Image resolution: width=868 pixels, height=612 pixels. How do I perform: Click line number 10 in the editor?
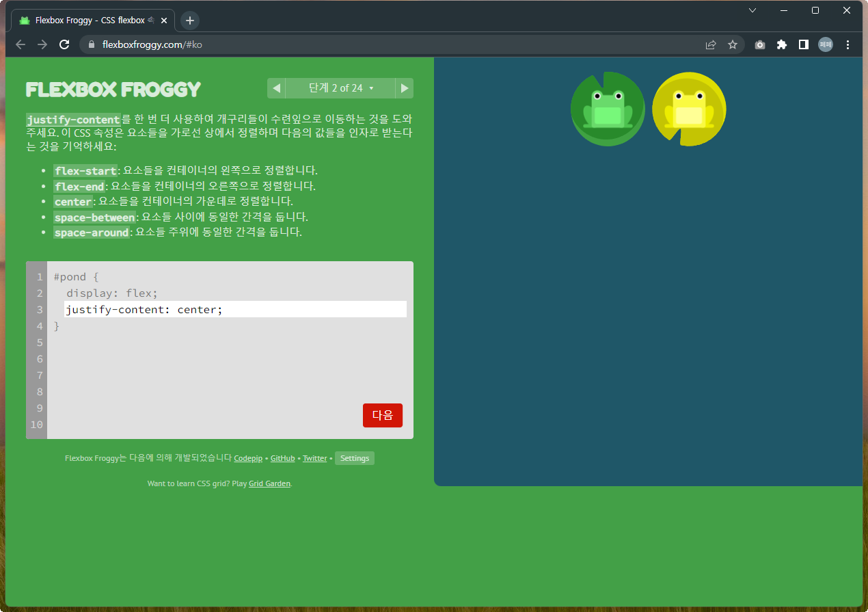(37, 425)
